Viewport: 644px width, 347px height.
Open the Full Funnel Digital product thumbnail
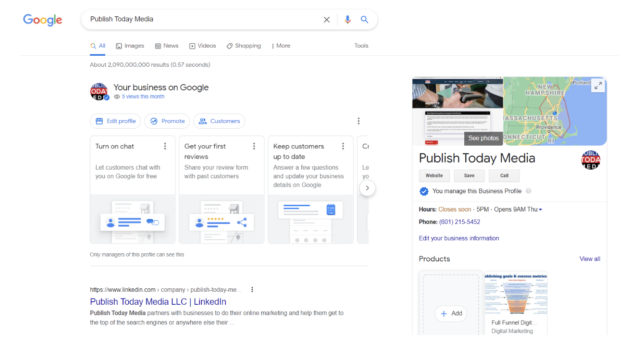click(x=516, y=295)
